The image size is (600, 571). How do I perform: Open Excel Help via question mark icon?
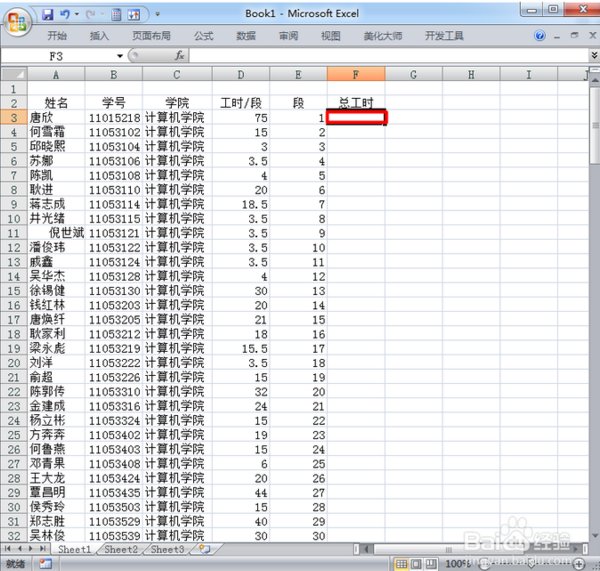[540, 36]
